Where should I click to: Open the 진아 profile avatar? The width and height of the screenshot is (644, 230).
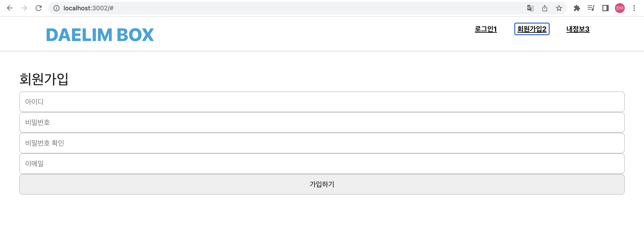(x=620, y=8)
